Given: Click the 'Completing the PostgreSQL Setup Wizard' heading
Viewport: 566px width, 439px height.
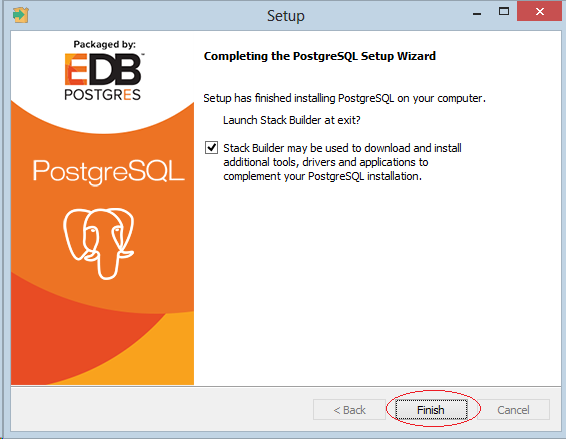Looking at the screenshot, I should 320,56.
